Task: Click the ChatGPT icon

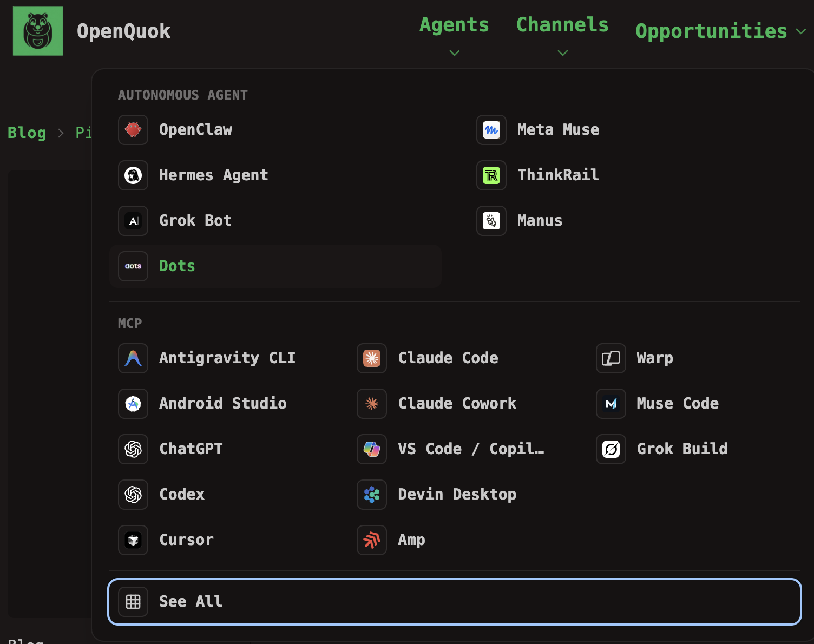Action: [133, 449]
